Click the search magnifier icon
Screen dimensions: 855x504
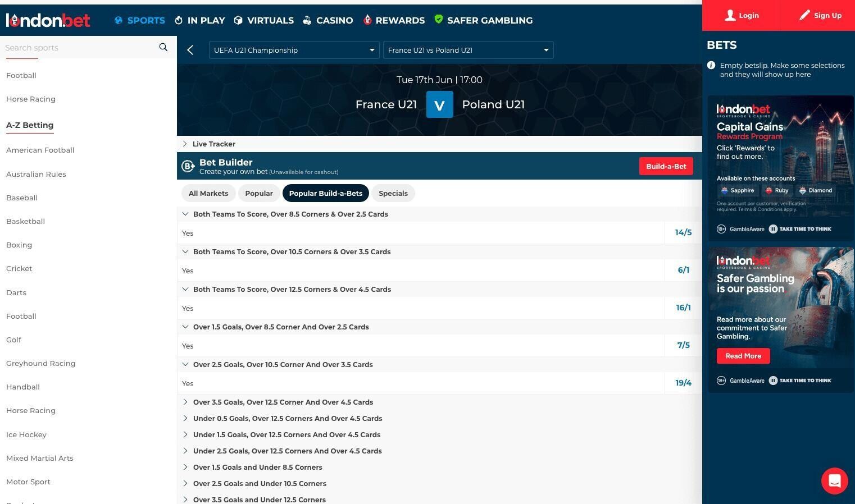[163, 47]
